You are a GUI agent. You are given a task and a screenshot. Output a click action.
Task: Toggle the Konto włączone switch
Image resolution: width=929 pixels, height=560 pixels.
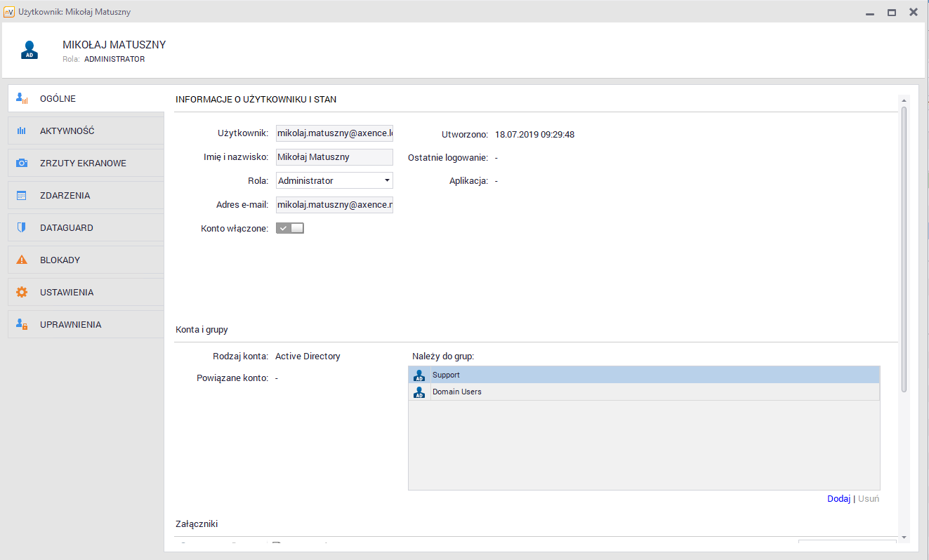[290, 228]
